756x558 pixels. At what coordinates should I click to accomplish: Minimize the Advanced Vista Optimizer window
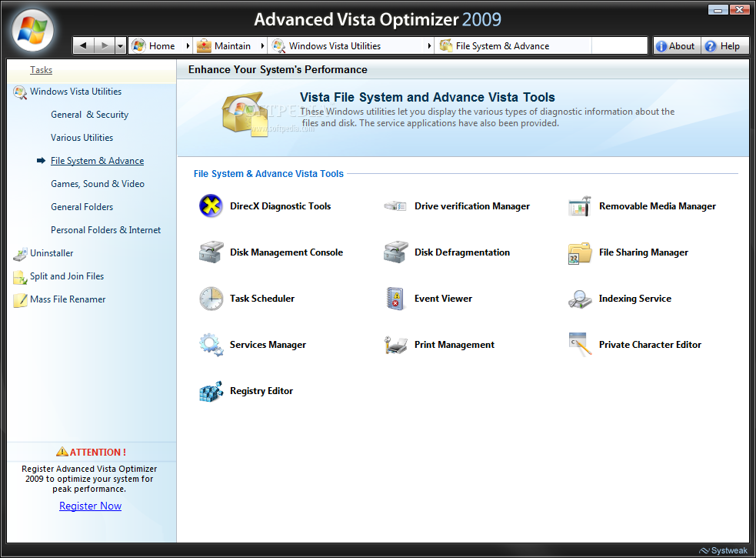tap(718, 9)
